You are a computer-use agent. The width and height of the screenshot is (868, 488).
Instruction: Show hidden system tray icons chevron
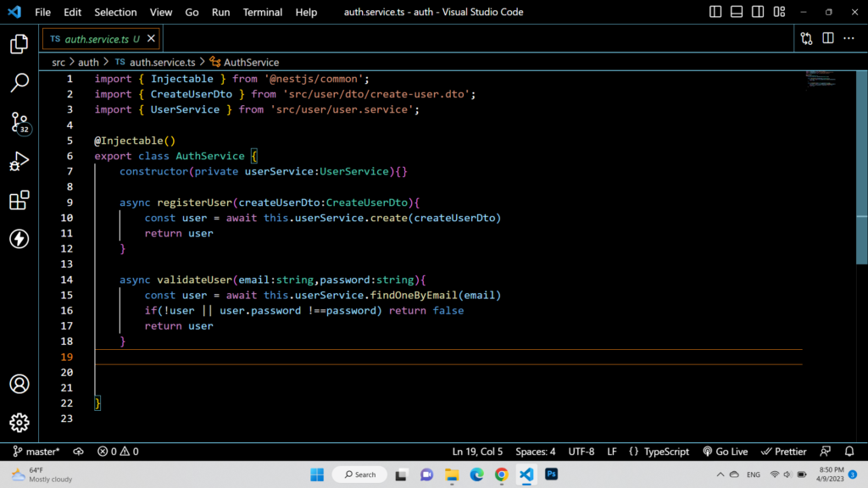point(721,474)
